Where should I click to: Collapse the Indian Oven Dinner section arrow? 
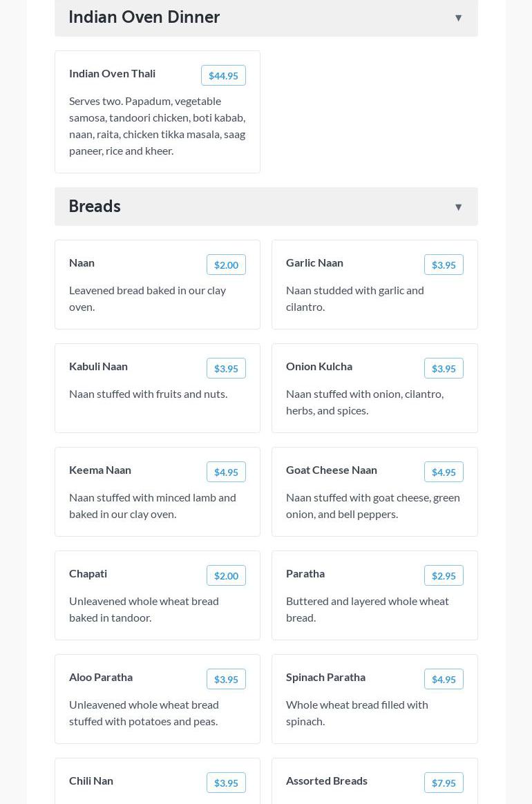tap(458, 18)
